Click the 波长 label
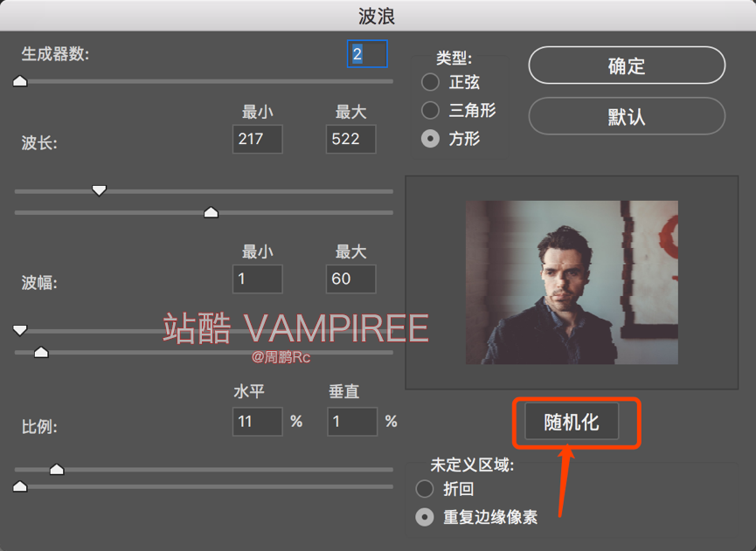Image resolution: width=756 pixels, height=551 pixels. tap(39, 142)
